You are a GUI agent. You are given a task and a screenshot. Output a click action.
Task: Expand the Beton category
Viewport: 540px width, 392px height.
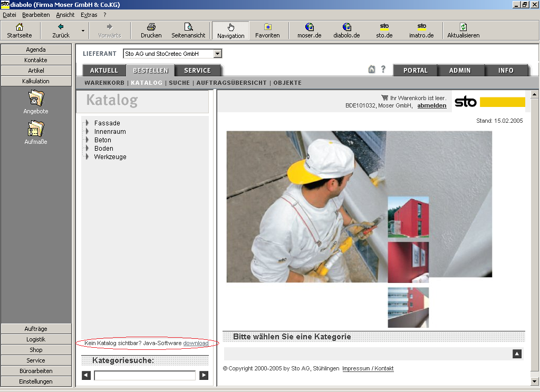coord(87,140)
